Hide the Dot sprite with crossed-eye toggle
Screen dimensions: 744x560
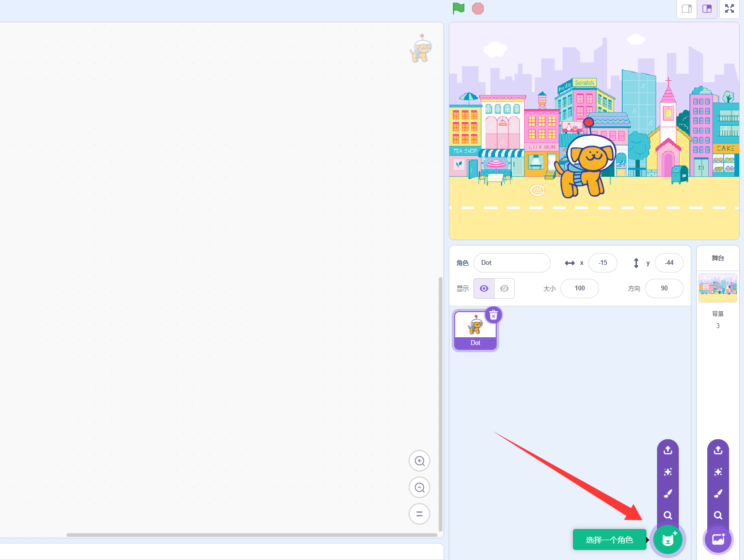click(504, 288)
